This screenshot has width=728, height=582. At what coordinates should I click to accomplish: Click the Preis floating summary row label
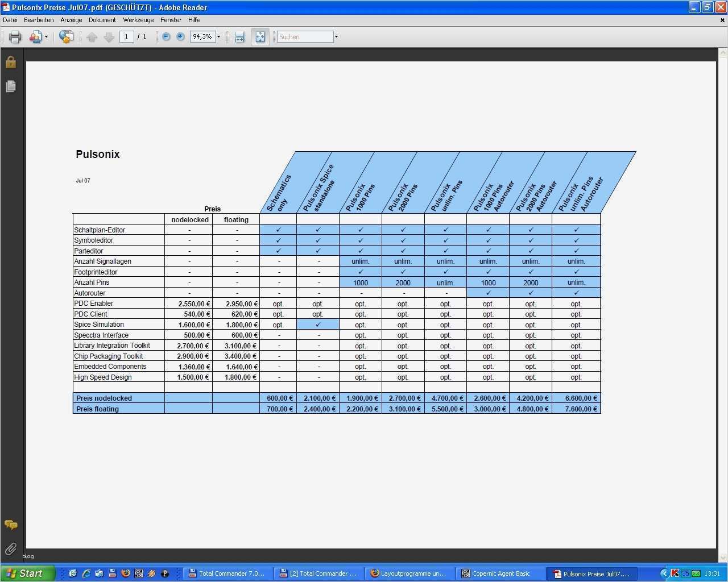tap(97, 409)
